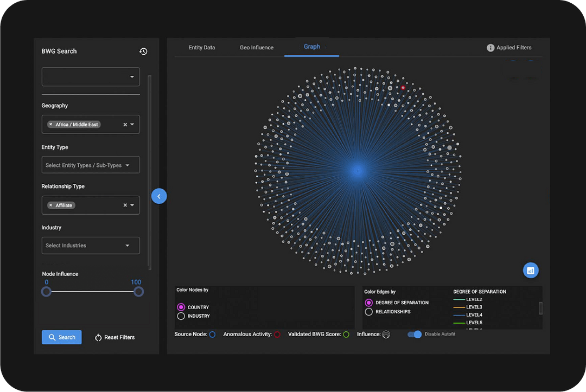
Task: Remove the Africa / Middle East filter chip
Action: tap(50, 124)
